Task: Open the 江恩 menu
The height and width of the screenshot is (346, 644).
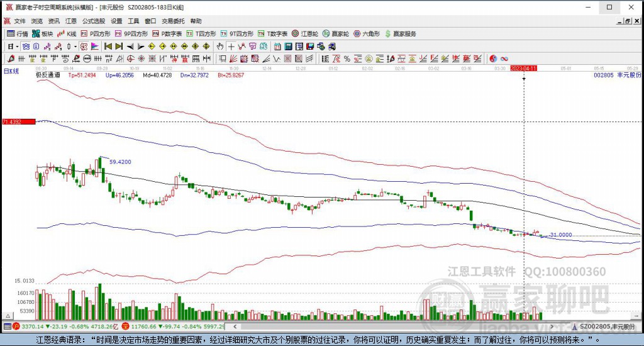Action: point(71,21)
